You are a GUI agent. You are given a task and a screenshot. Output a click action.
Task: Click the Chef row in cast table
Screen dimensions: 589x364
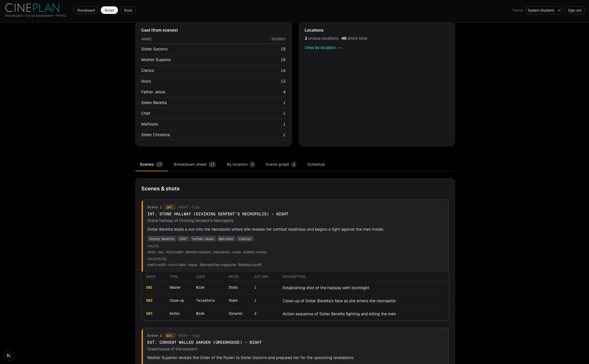click(213, 113)
